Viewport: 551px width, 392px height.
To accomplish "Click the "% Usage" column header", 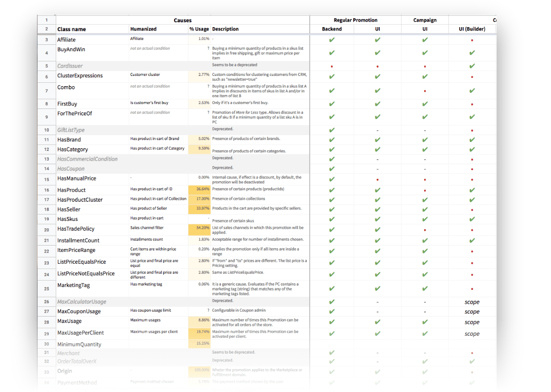I will 199,29.
